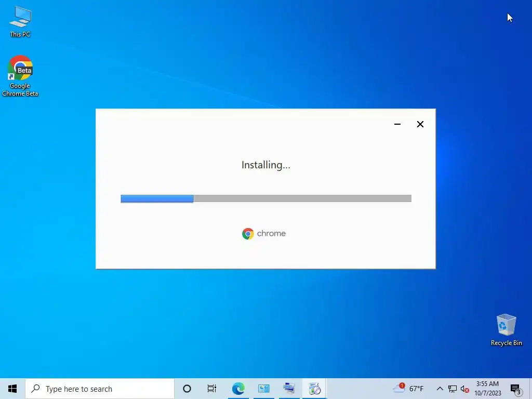Screen dimensions: 532x399
Task: Open Task View on taskbar
Action: (212, 389)
